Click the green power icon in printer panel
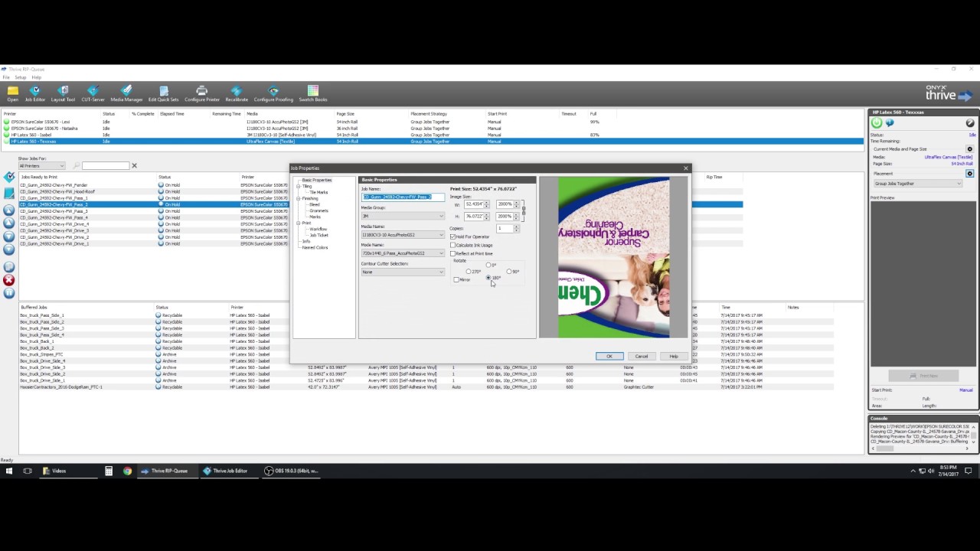The width and height of the screenshot is (980, 551). tap(877, 122)
